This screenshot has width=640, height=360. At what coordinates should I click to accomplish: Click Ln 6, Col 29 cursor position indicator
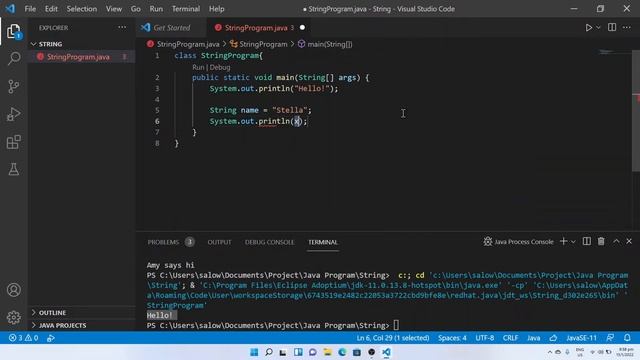(x=393, y=338)
